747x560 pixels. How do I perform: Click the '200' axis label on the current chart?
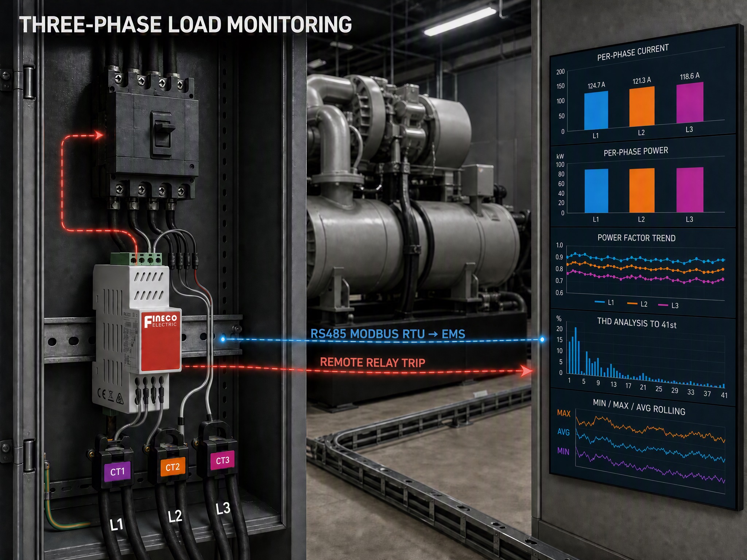pos(561,72)
